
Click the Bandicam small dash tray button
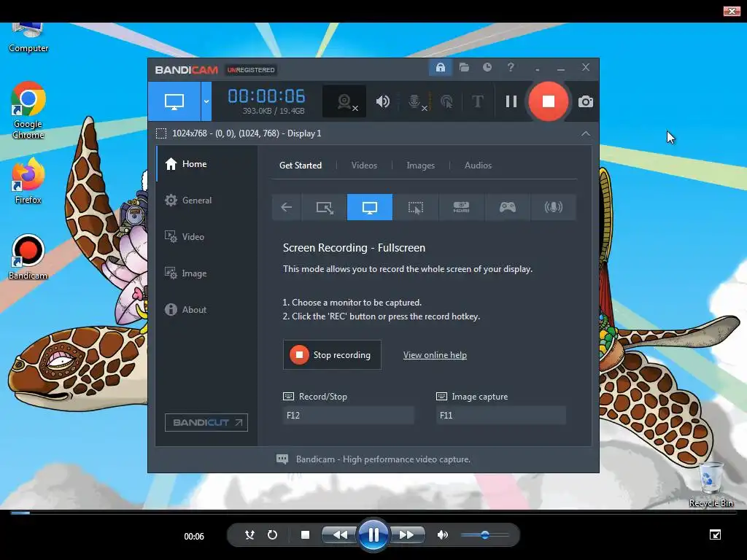click(538, 69)
